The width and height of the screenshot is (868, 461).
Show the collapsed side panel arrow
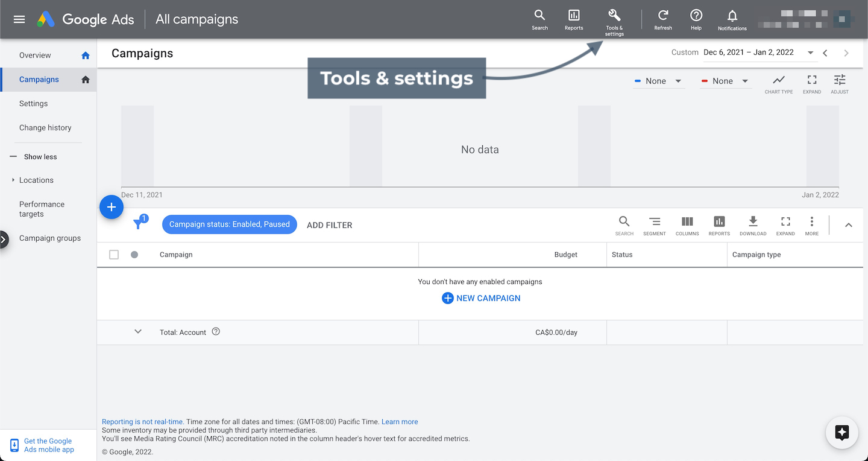click(x=3, y=240)
